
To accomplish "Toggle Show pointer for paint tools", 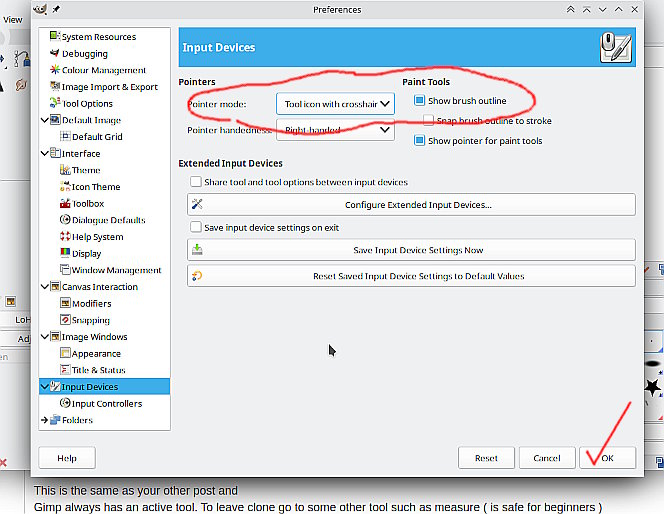I will point(419,141).
